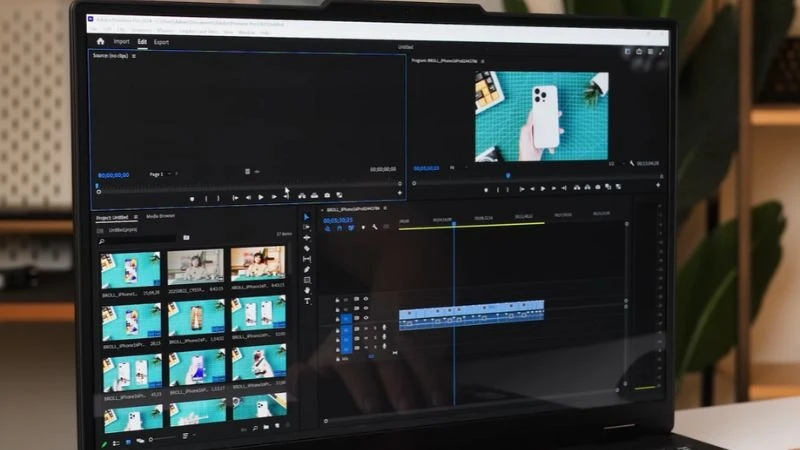Select the Pen tool
800x450 pixels.
tap(307, 269)
